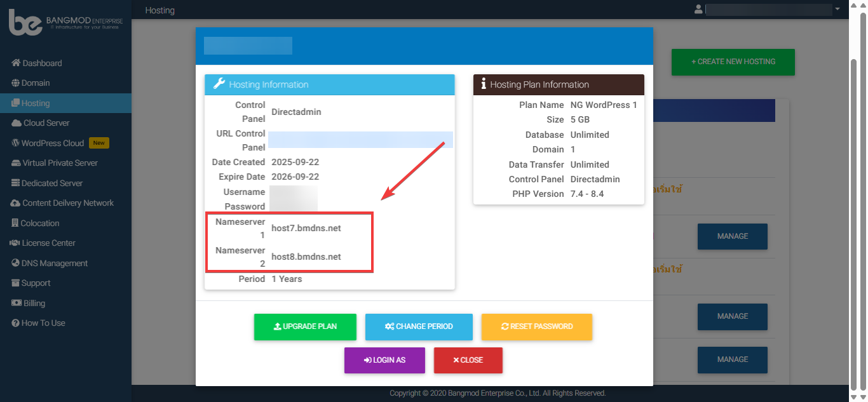Open Content Delivery Network section
The height and width of the screenshot is (402, 868).
pos(67,203)
